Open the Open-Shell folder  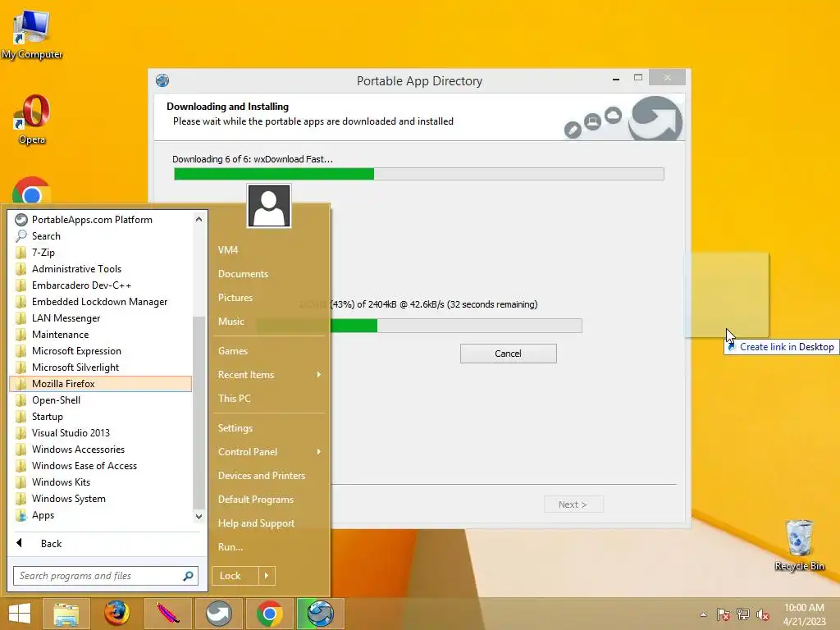click(x=101, y=400)
